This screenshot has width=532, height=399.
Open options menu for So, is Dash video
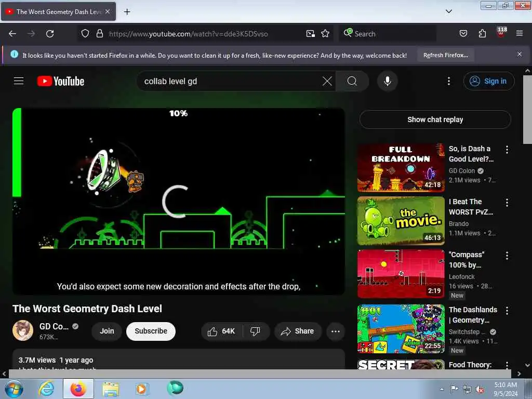[x=507, y=150]
